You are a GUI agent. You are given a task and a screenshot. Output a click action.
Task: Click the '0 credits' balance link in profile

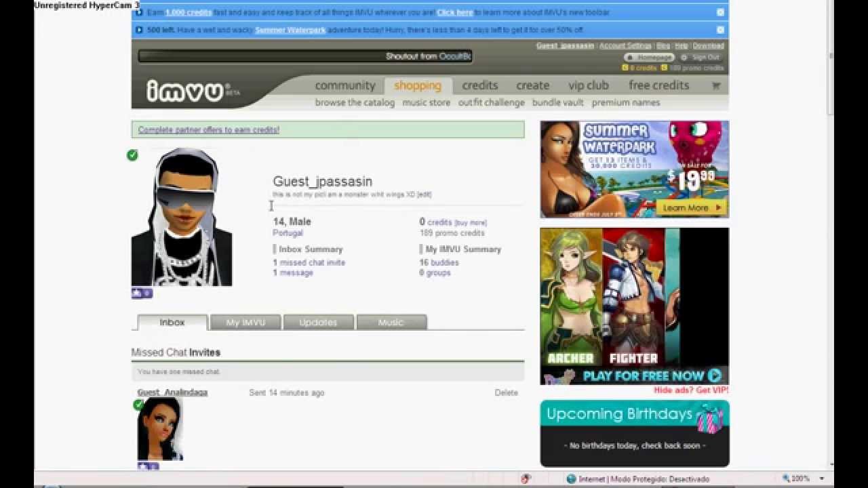pos(435,222)
